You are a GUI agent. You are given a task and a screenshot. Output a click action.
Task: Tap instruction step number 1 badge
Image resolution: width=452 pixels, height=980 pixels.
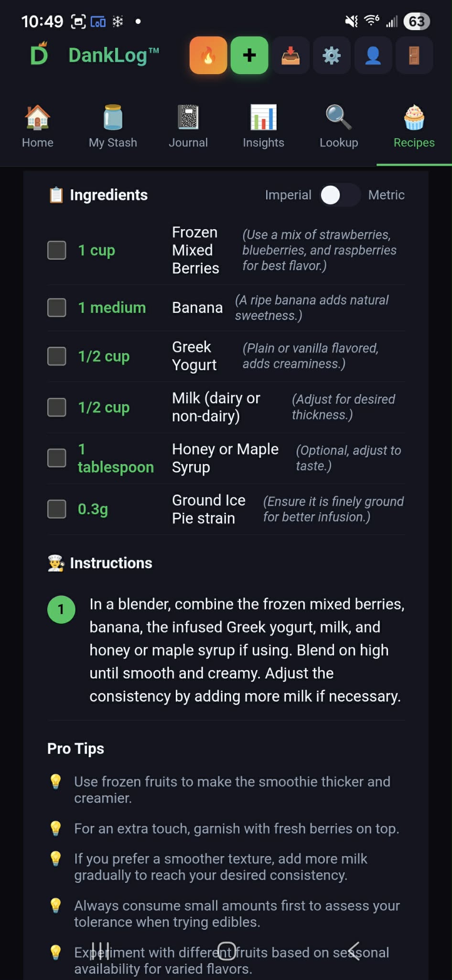pyautogui.click(x=61, y=609)
